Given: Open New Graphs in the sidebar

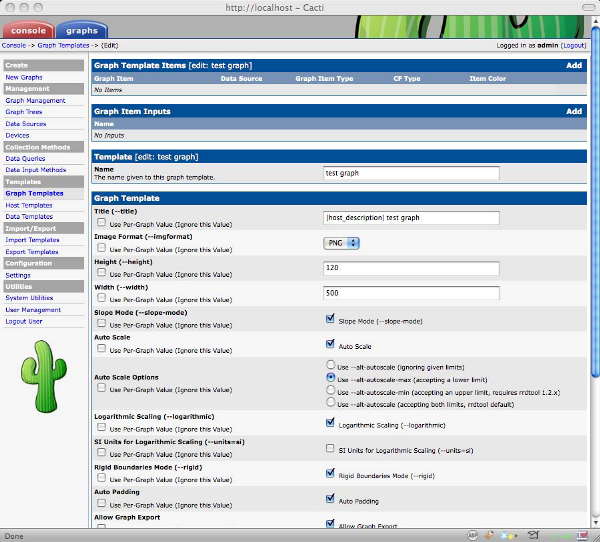Looking at the screenshot, I should tap(24, 77).
